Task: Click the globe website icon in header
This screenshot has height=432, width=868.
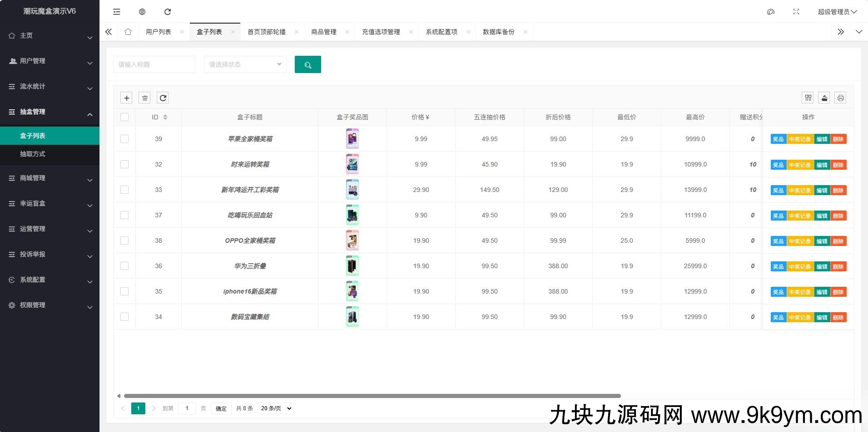Action: pyautogui.click(x=142, y=12)
